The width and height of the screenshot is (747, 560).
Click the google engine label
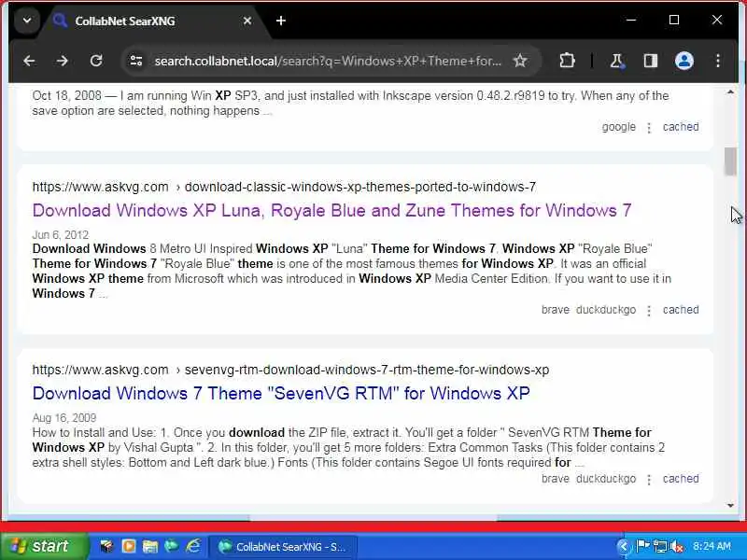coord(618,127)
